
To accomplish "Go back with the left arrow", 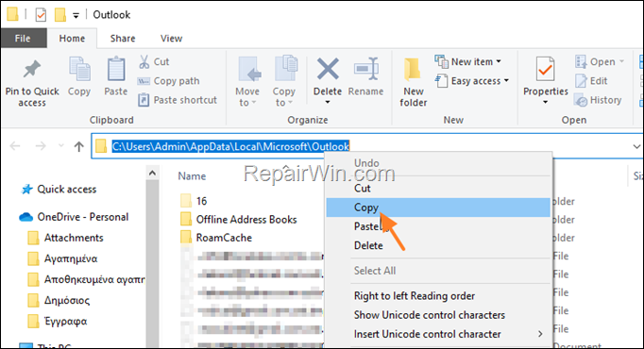I will pyautogui.click(x=15, y=146).
